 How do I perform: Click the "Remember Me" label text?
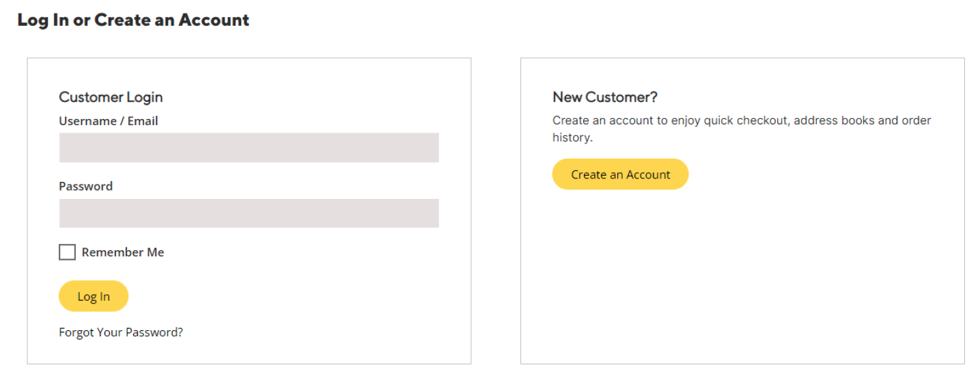(x=123, y=252)
